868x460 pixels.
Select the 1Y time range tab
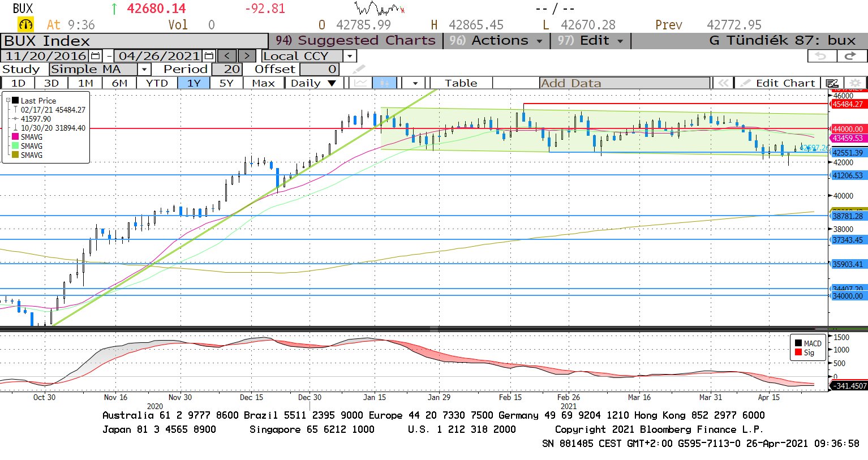[x=194, y=83]
